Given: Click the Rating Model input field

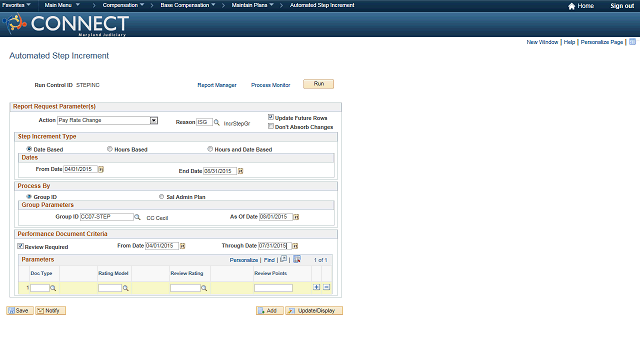Looking at the screenshot, I should coord(110,288).
